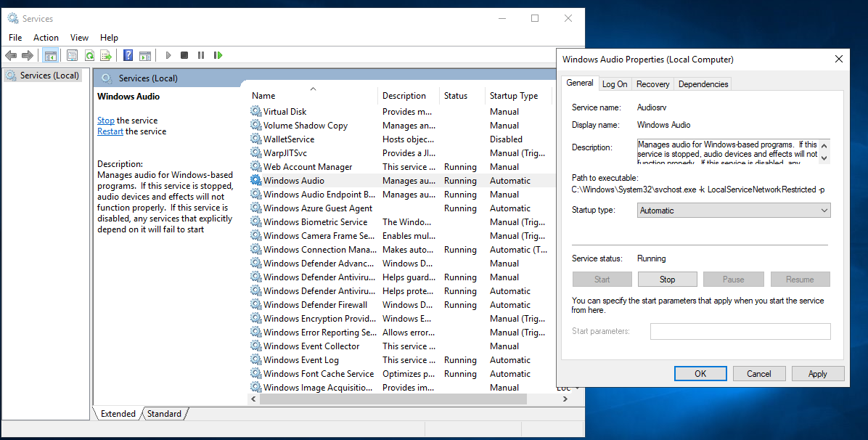Click OK in Windows Audio Properties

click(x=700, y=373)
